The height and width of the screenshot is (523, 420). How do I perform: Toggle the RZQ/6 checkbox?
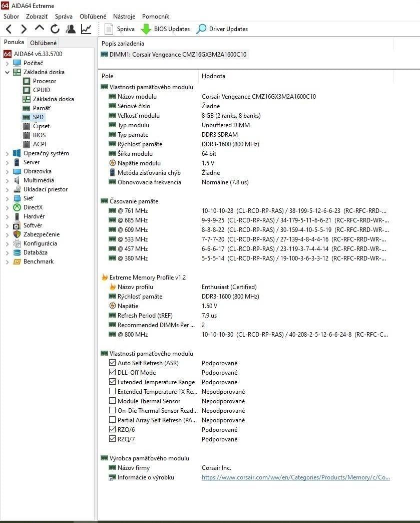click(112, 429)
